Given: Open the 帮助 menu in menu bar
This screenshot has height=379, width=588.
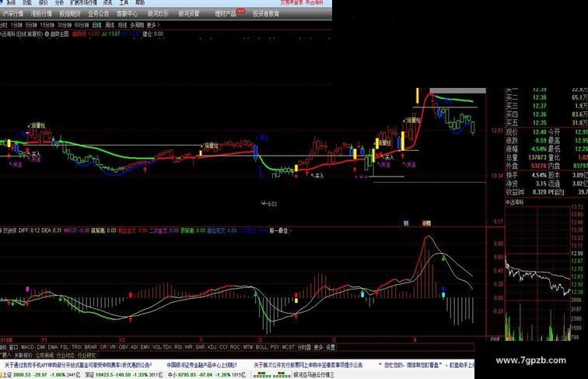Looking at the screenshot, I should point(140,2).
